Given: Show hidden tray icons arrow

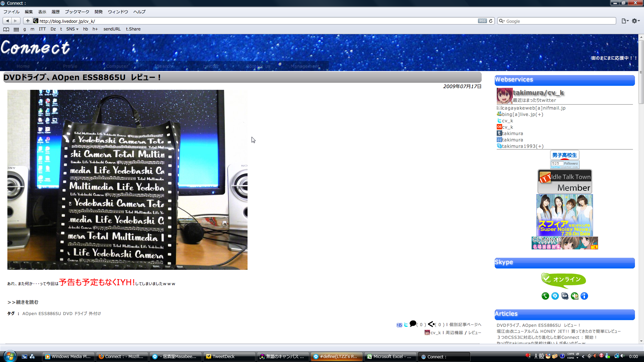Looking at the screenshot, I should coord(583,356).
